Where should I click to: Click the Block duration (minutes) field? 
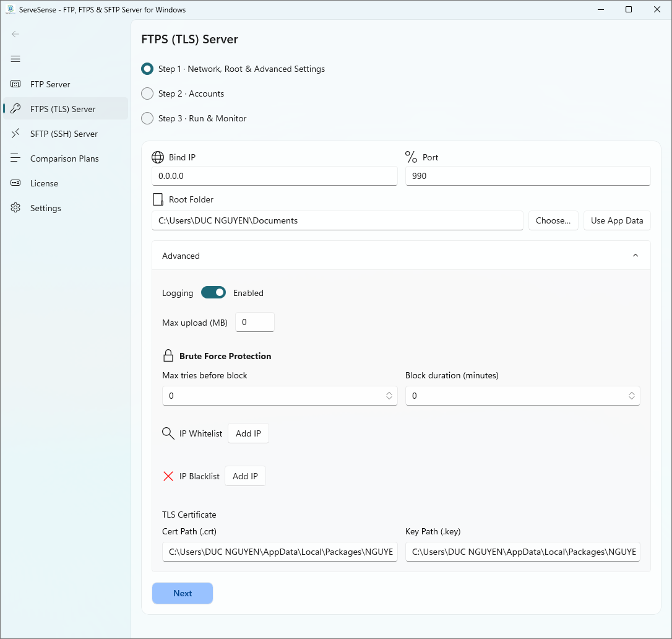click(x=522, y=396)
